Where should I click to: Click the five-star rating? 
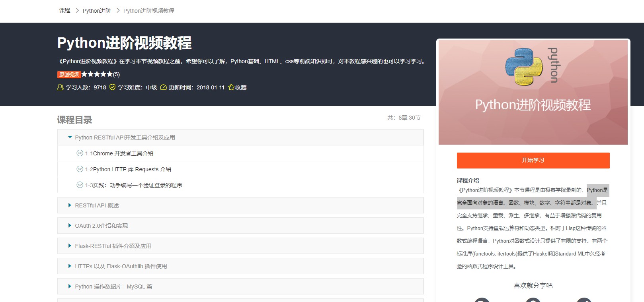tap(97, 74)
